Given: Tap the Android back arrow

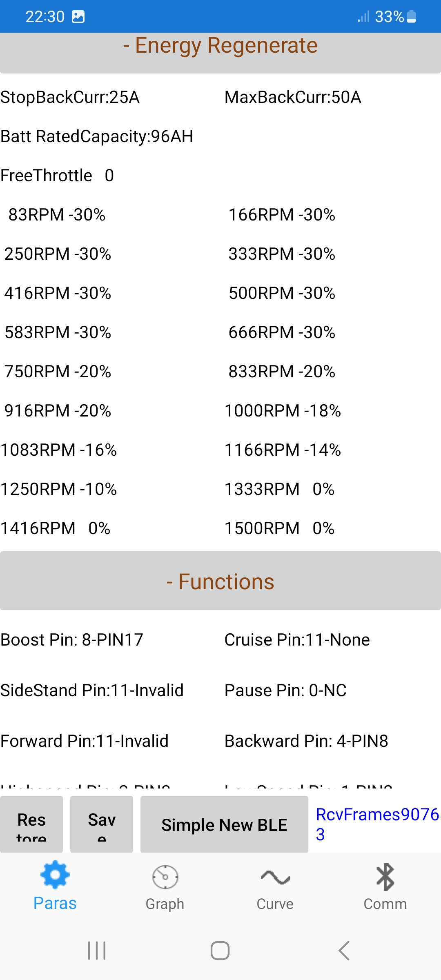Looking at the screenshot, I should point(344,950).
